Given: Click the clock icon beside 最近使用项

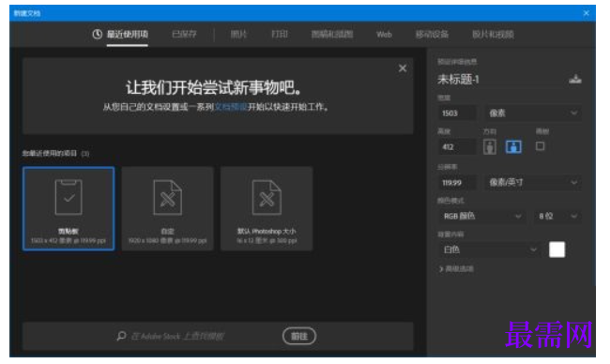Looking at the screenshot, I should tap(98, 34).
